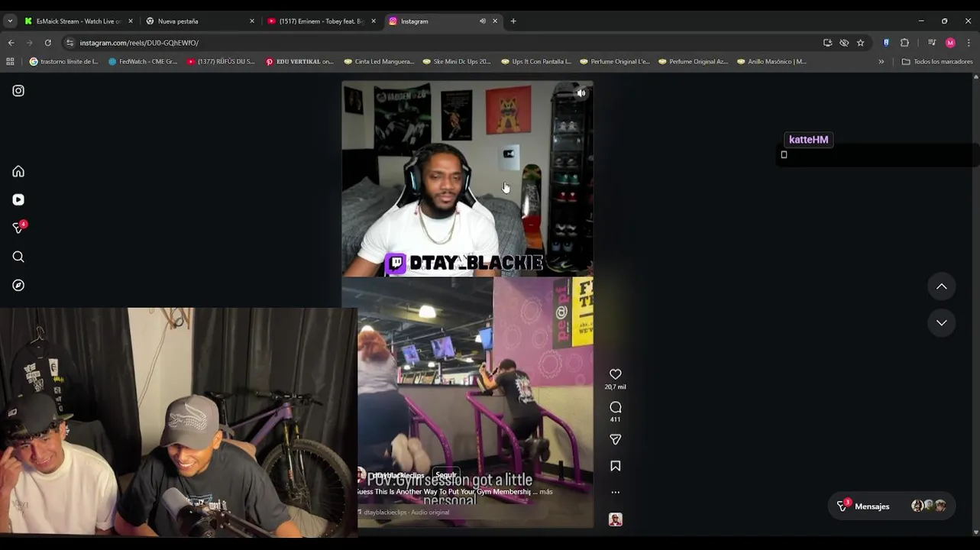Close the EsMaick Stream tab
This screenshot has width=980, height=550.
(x=131, y=21)
